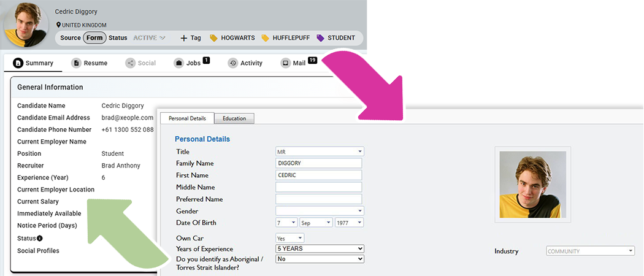Click the Jobs briefcase icon

pos(178,63)
